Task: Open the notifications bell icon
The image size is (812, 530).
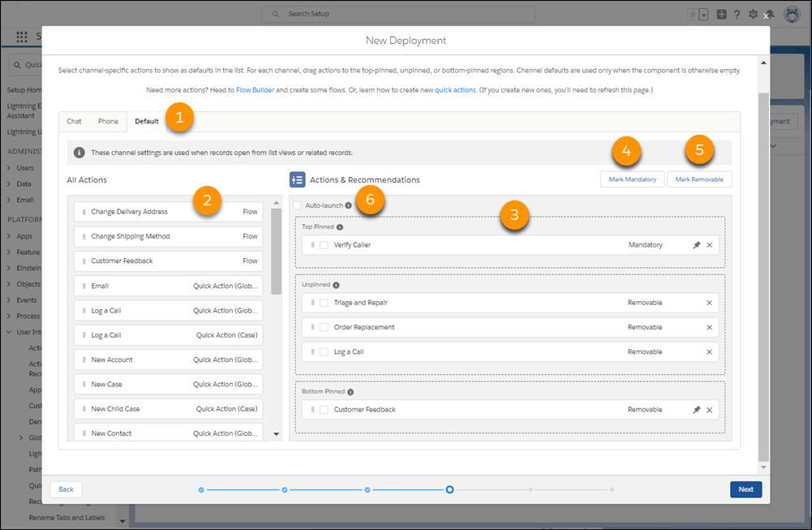Action: click(769, 14)
